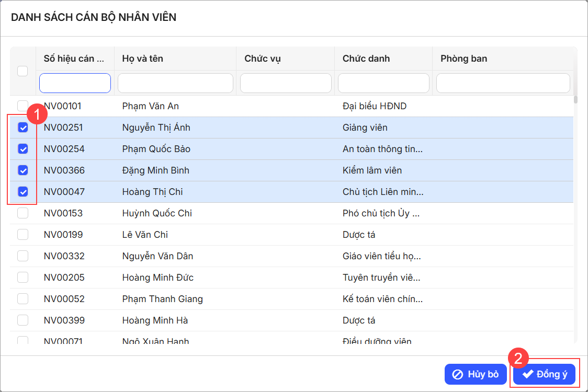The height and width of the screenshot is (392, 588).
Task: Click the Số hiệu cán bộ filter field
Action: pyautogui.click(x=75, y=83)
